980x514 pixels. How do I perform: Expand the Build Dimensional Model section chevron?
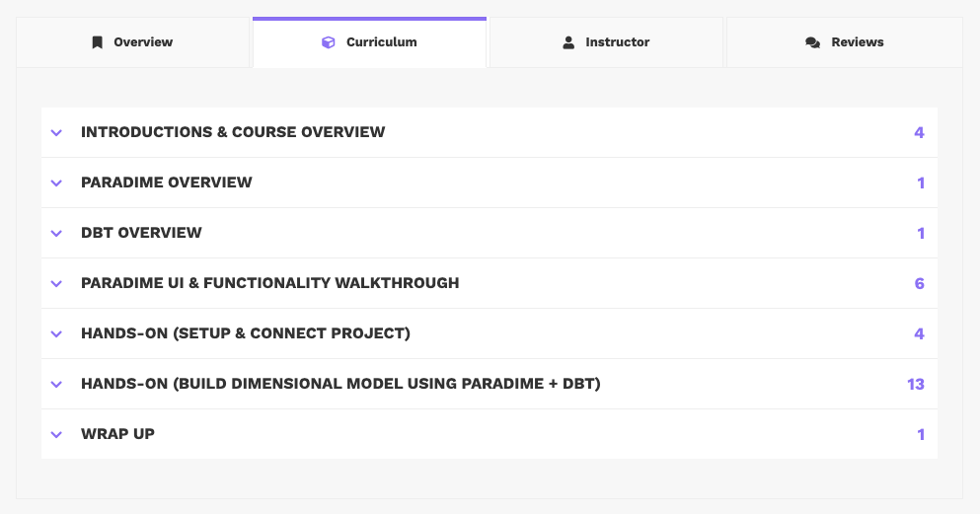tap(56, 384)
